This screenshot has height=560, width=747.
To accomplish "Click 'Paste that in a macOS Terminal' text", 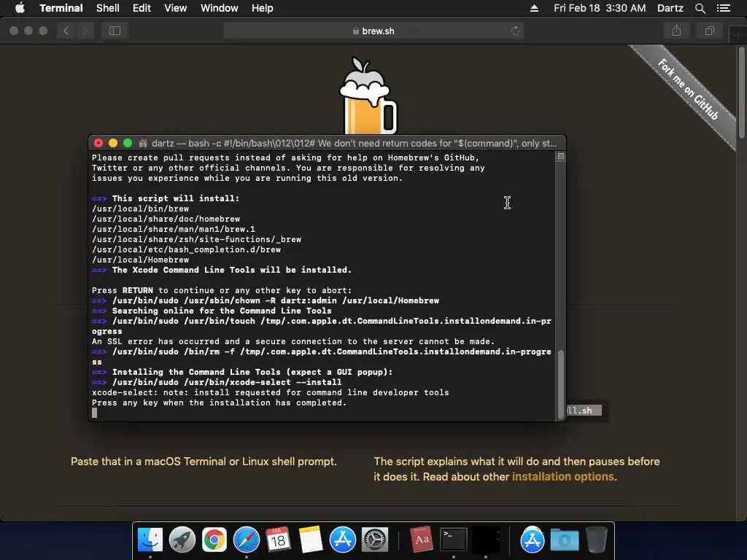I will (x=204, y=462).
